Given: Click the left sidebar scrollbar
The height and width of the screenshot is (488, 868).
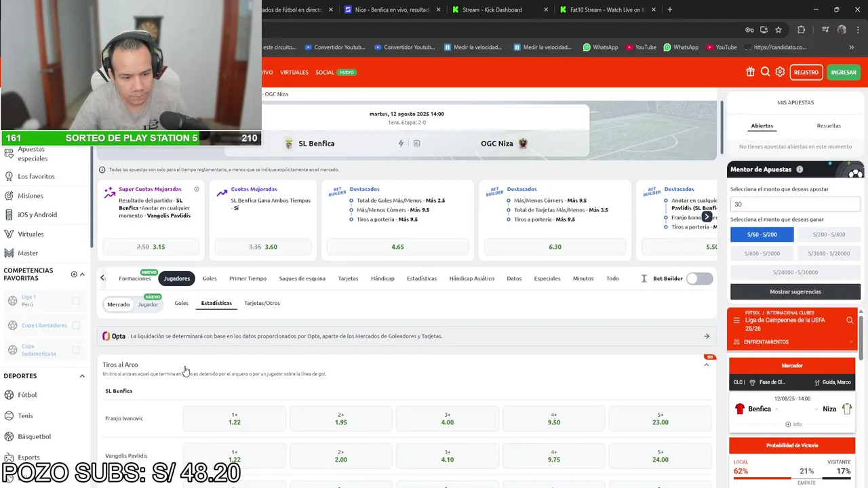Looking at the screenshot, I should 92,197.
